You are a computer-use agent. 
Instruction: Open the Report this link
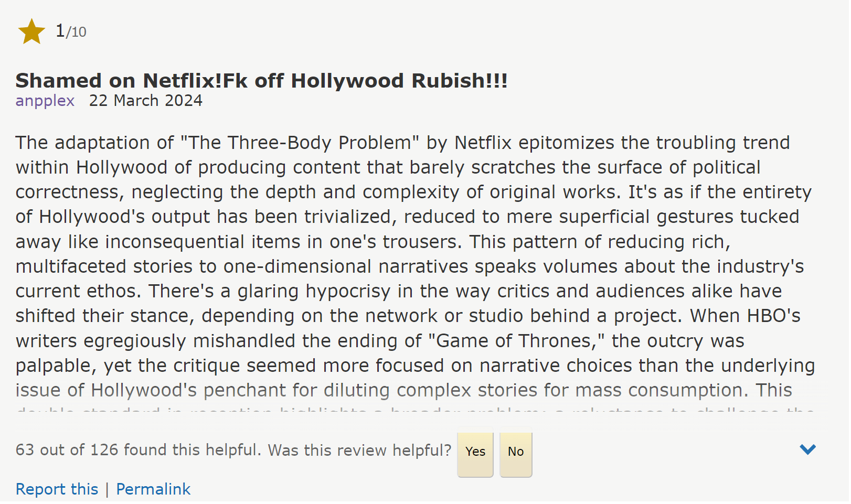click(57, 489)
